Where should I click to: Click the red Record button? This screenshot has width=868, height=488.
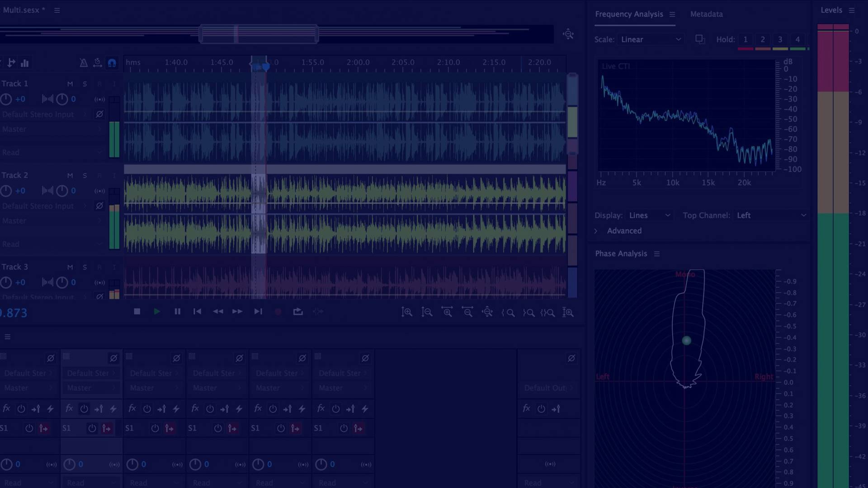pyautogui.click(x=278, y=312)
